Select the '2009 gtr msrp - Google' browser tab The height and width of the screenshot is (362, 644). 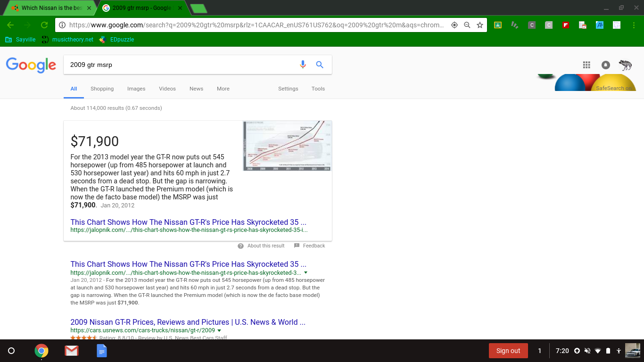click(141, 8)
